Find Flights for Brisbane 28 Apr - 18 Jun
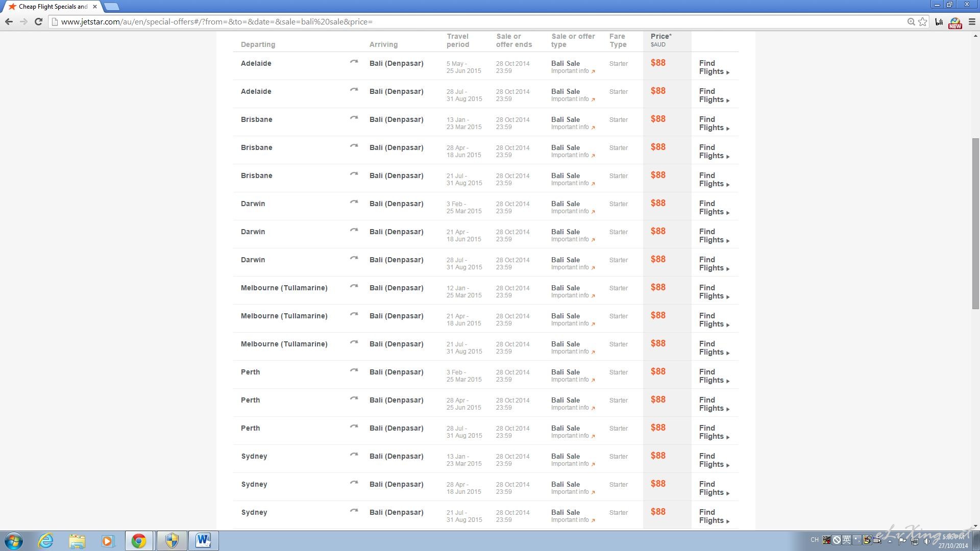This screenshot has width=980, height=551. click(x=714, y=152)
